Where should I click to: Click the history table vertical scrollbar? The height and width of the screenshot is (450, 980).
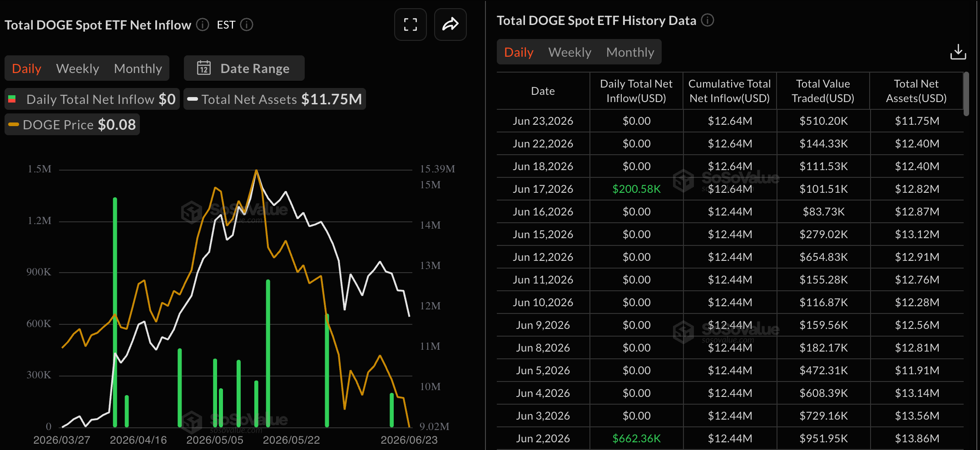(966, 93)
